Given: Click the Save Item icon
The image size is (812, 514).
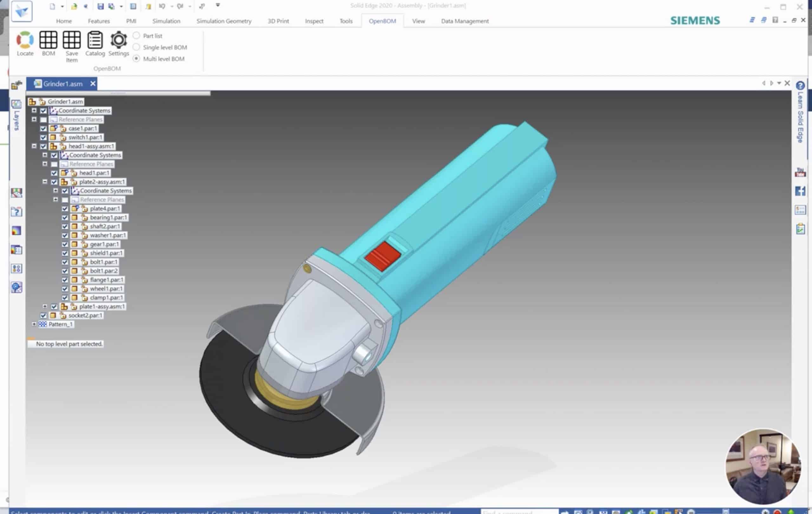Looking at the screenshot, I should (x=71, y=40).
